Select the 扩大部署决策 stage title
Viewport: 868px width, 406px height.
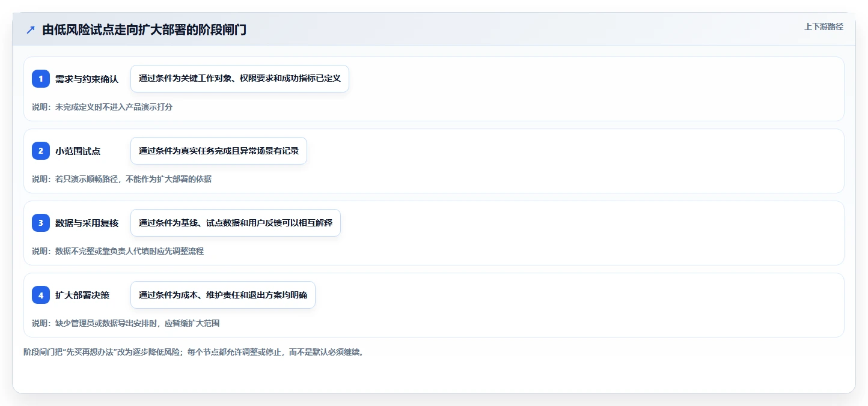[82, 295]
